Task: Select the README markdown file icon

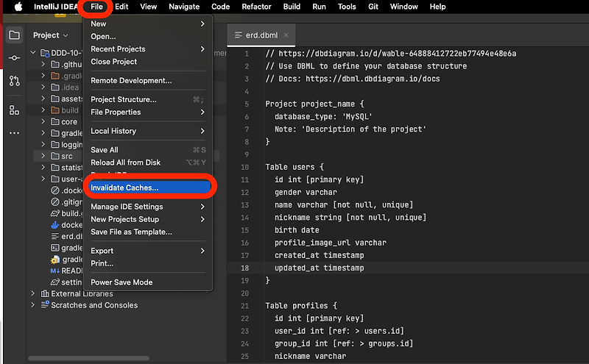Action: point(54,271)
